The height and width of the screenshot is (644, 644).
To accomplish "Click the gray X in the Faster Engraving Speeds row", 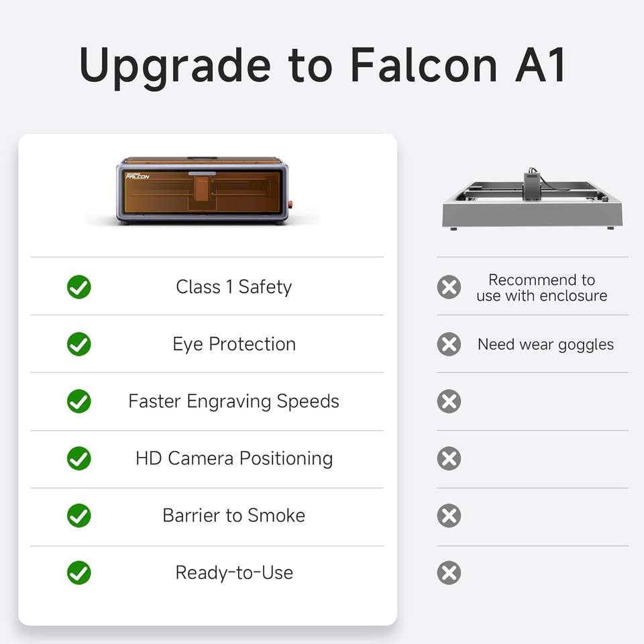I will (x=449, y=401).
